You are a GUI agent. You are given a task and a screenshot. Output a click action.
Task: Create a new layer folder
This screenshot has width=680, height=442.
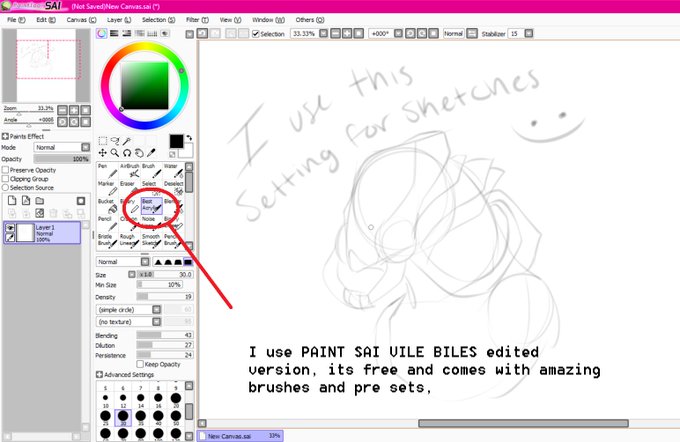coord(40,200)
